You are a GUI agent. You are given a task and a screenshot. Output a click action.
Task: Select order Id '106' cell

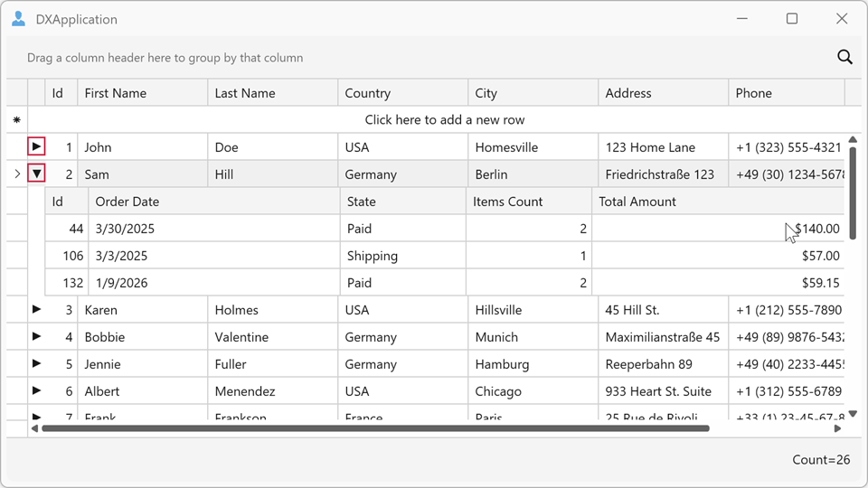click(66, 256)
